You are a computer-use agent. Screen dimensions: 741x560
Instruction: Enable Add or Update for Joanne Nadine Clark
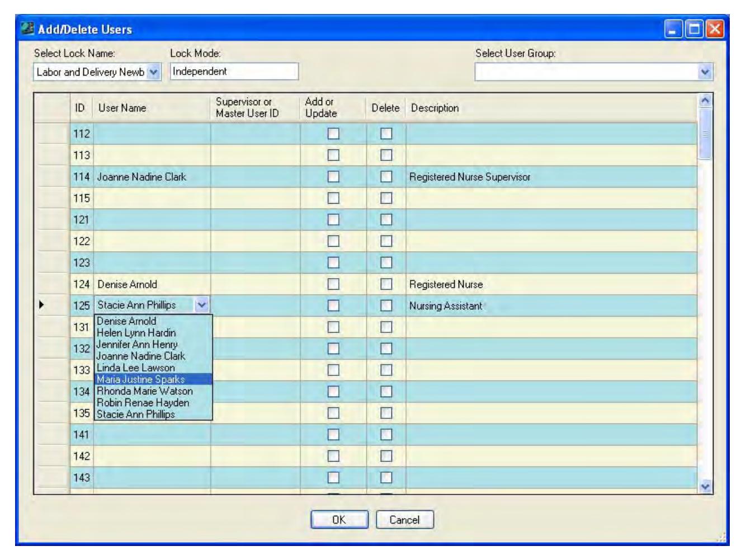(333, 177)
